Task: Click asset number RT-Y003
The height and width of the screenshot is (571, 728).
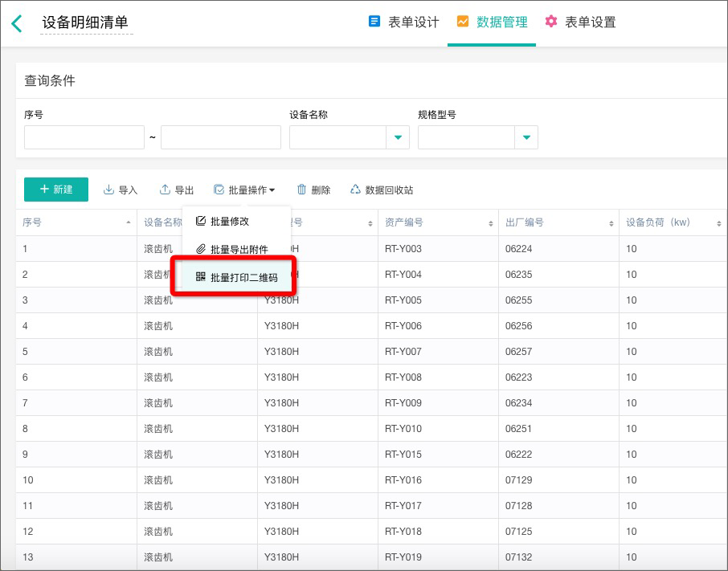Action: (403, 249)
